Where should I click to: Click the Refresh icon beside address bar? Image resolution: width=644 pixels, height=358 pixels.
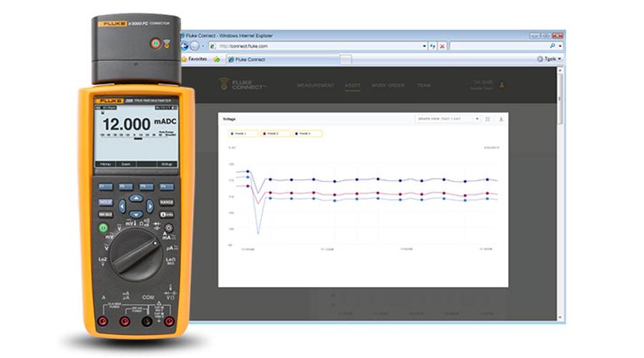(432, 46)
